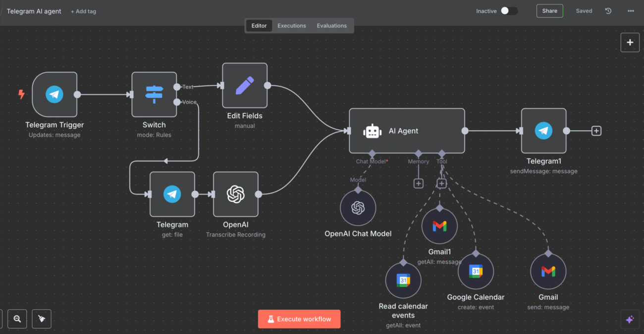Image resolution: width=644 pixels, height=334 pixels.
Task: Select the OpenAI Chat Model node
Action: tap(358, 207)
